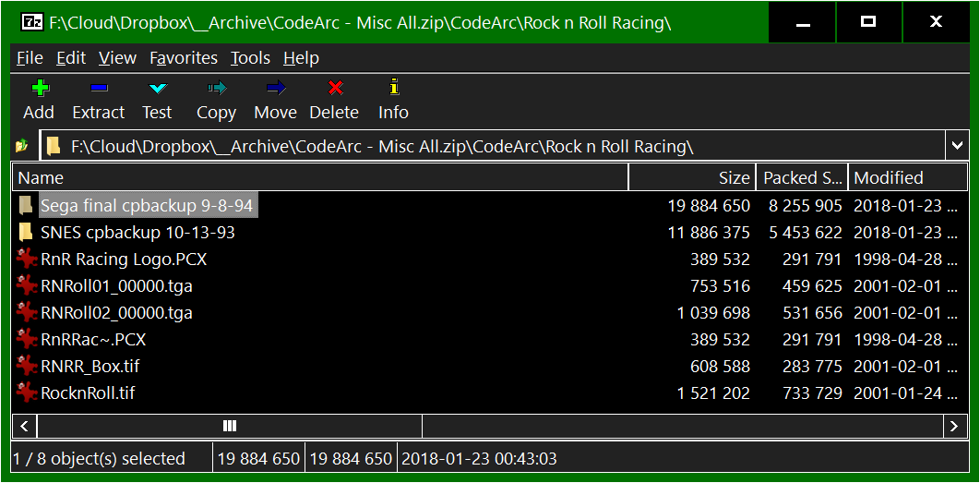Select the RNRoll01_00000.tga file name

(117, 286)
